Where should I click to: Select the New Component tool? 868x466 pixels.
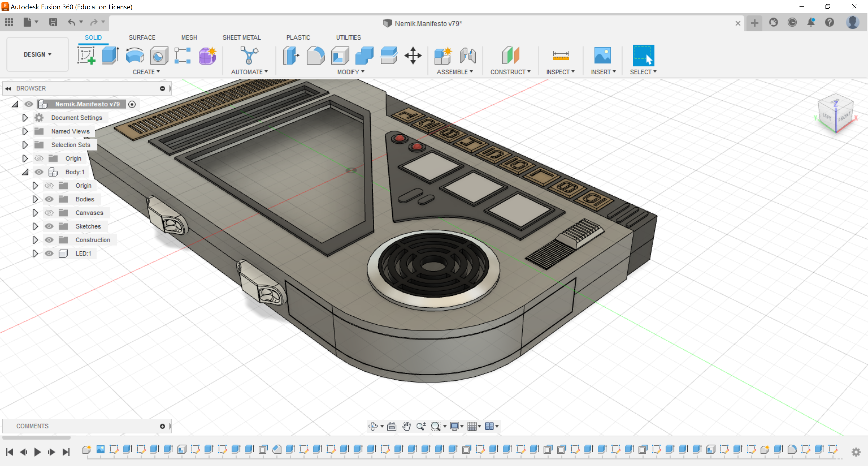point(443,56)
